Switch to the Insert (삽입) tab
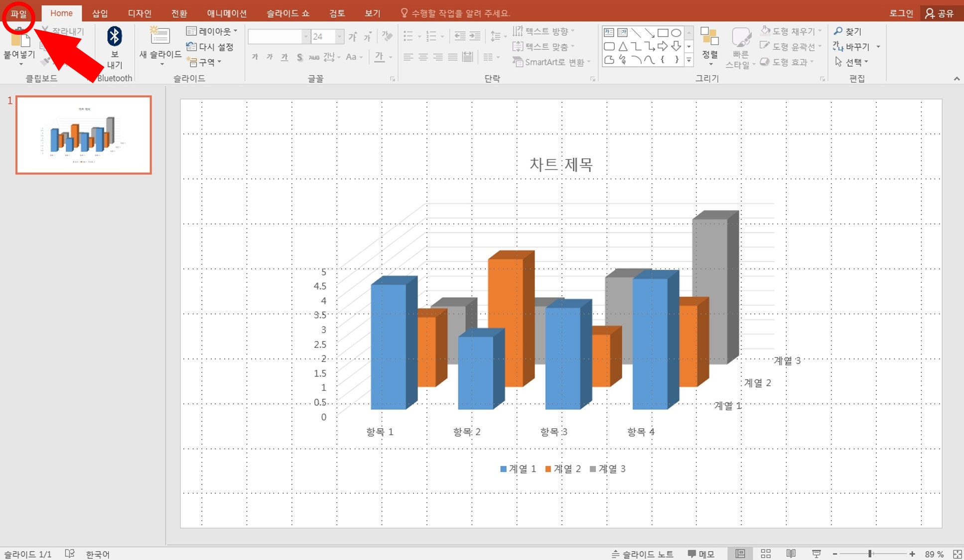964x560 pixels. pos(100,13)
